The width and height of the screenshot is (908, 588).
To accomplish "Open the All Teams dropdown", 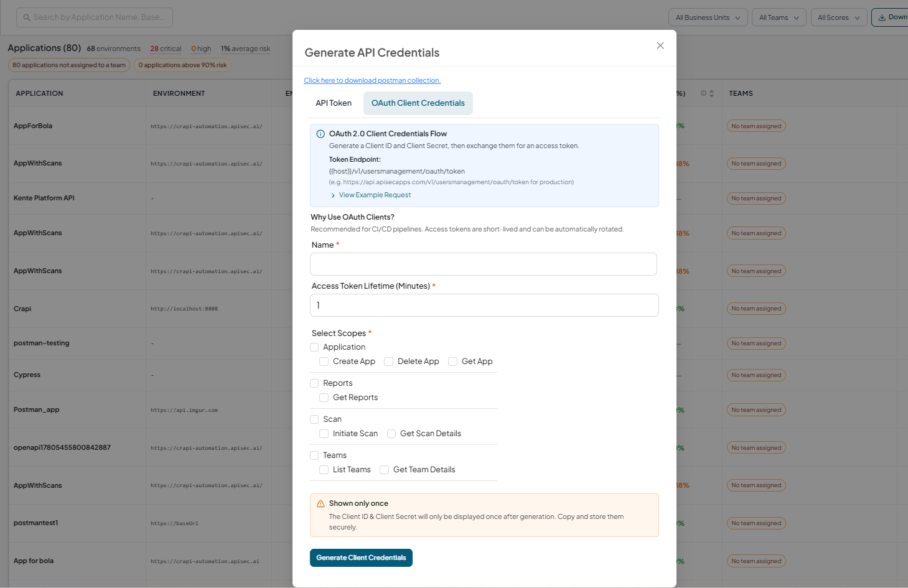I will [x=779, y=17].
